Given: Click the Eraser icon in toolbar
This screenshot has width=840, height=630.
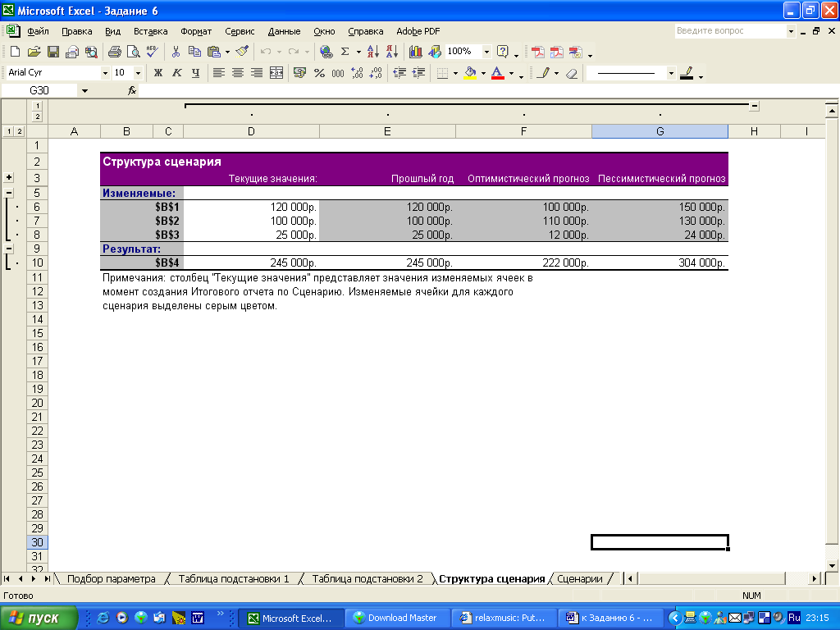Looking at the screenshot, I should coord(572,73).
